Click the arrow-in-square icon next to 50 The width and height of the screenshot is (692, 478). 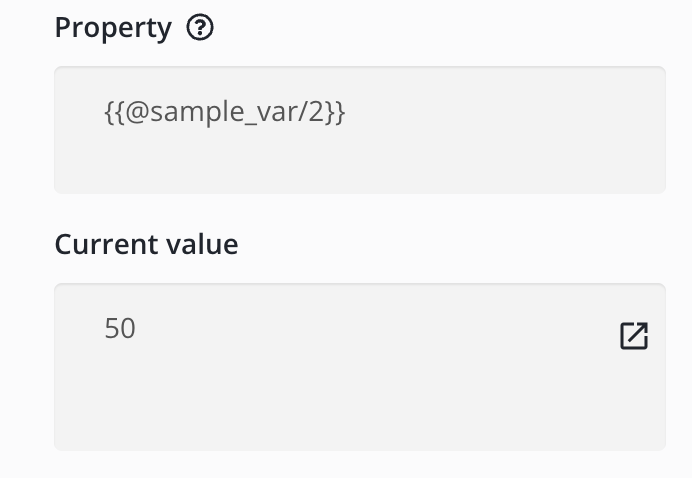pos(634,336)
